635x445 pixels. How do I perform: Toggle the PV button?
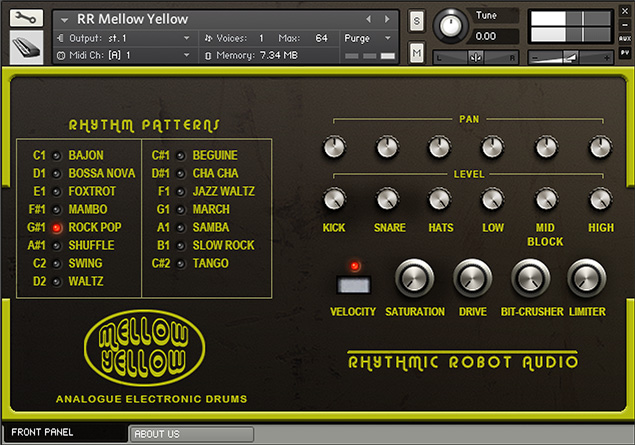coord(625,53)
